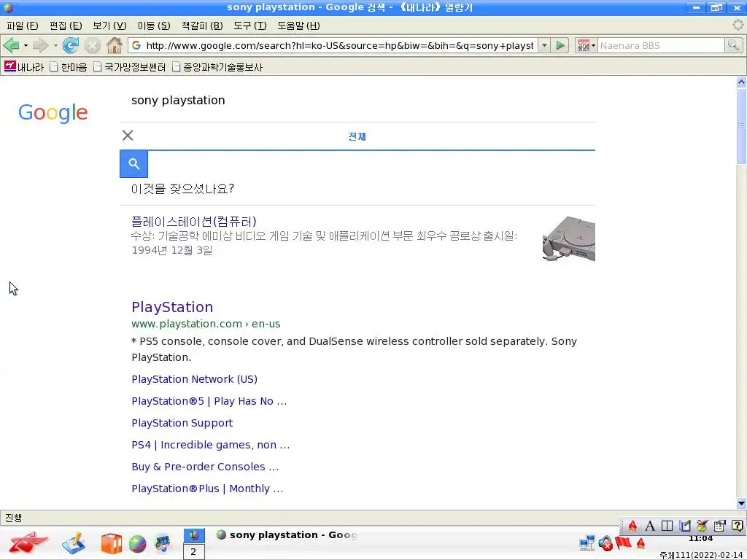The width and height of the screenshot is (747, 560).
Task: Open the 도움말 (H) menu
Action: (298, 26)
